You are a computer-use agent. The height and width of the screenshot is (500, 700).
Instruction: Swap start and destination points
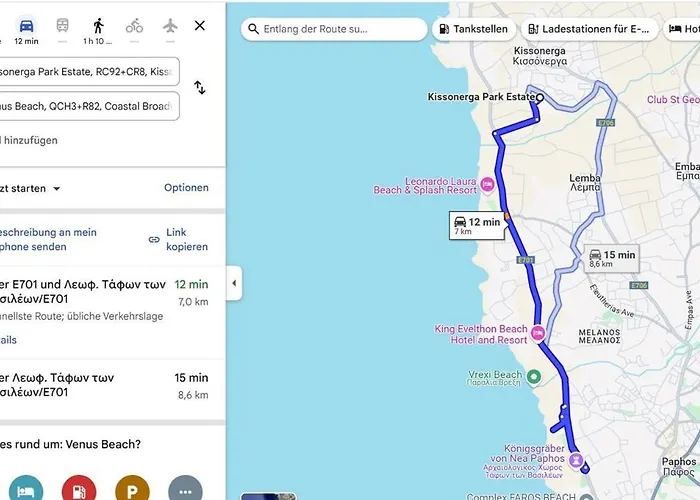[x=200, y=88]
